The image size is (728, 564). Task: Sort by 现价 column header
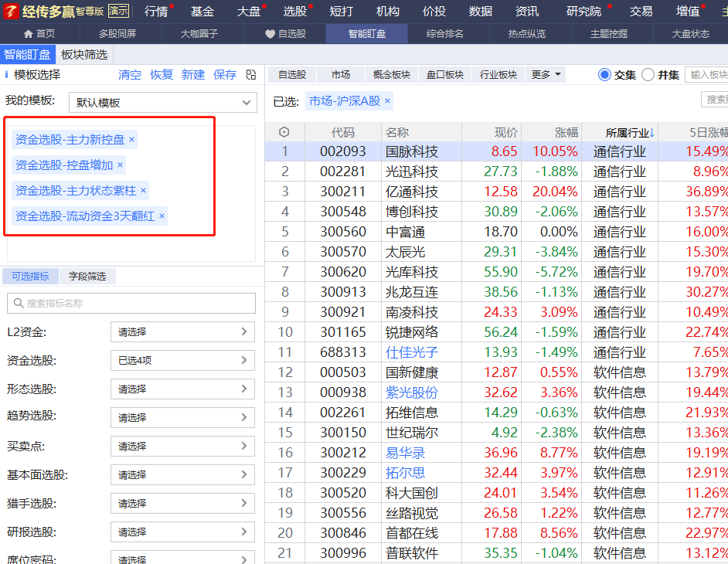506,133
